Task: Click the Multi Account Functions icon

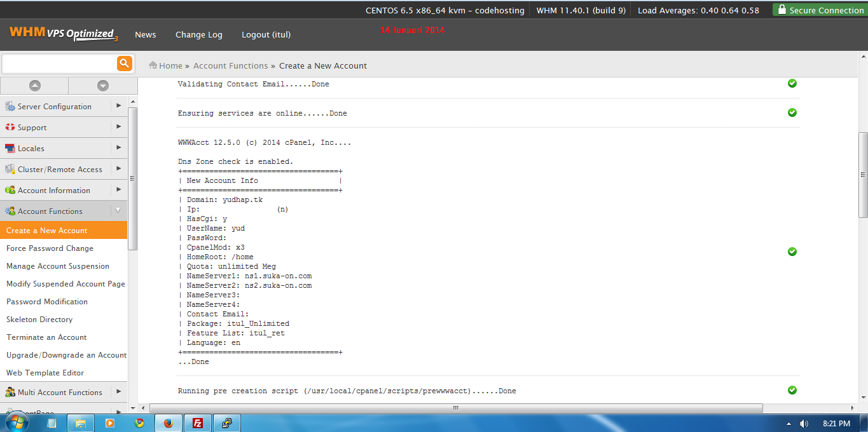Action: 10,393
